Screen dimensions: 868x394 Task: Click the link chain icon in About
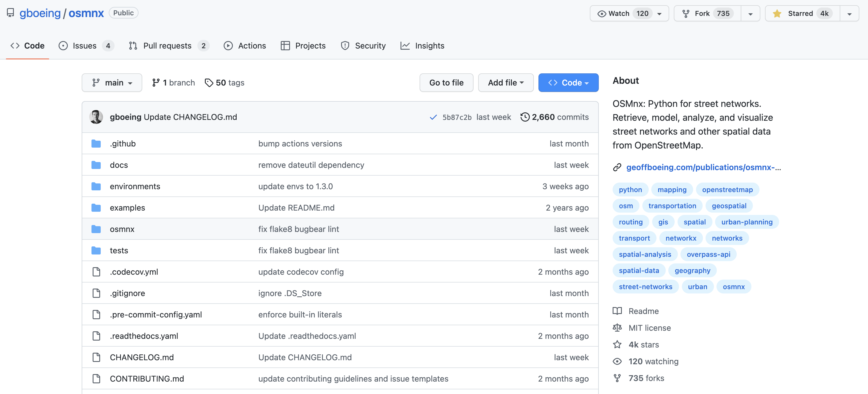click(617, 167)
